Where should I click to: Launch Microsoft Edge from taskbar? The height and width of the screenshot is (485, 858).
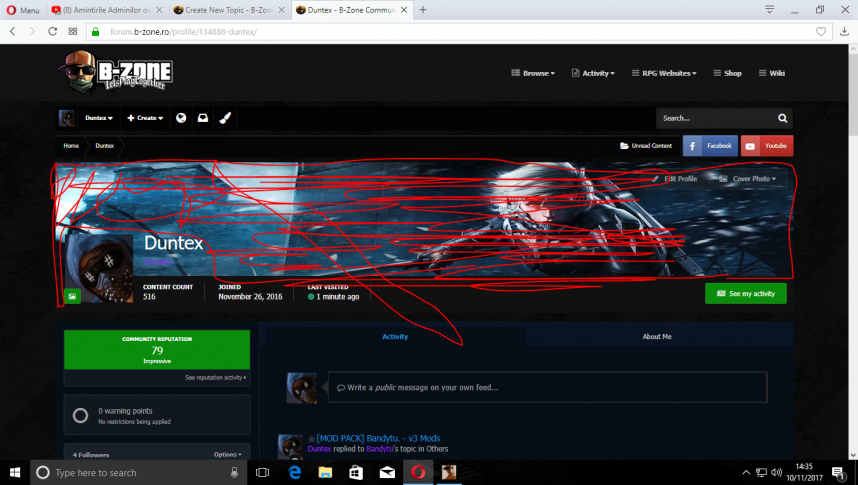pyautogui.click(x=294, y=472)
